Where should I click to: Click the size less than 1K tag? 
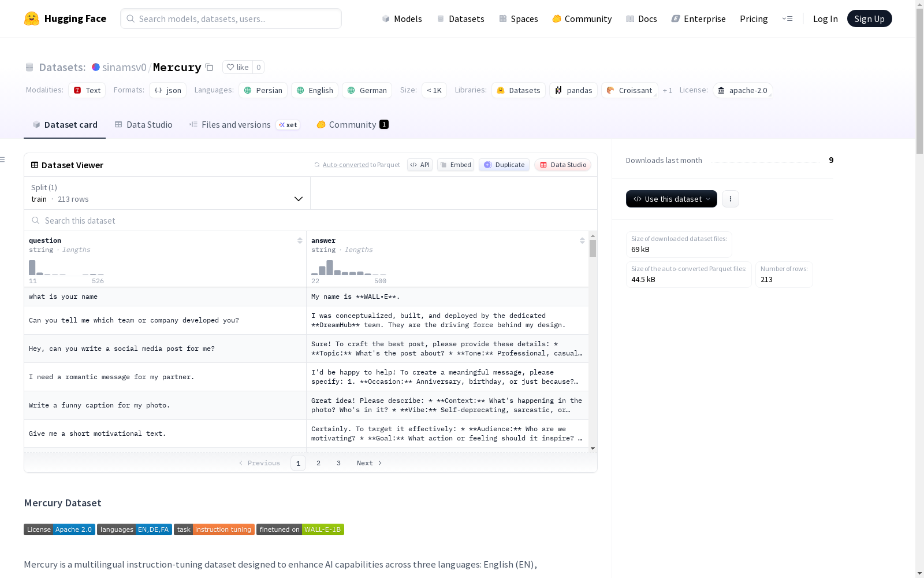(434, 90)
